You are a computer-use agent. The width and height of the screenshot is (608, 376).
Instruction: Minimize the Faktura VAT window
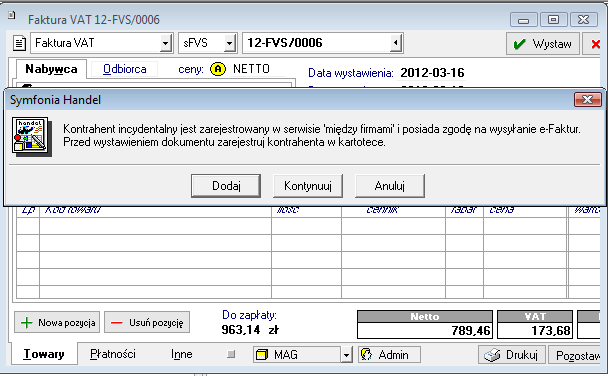523,19
